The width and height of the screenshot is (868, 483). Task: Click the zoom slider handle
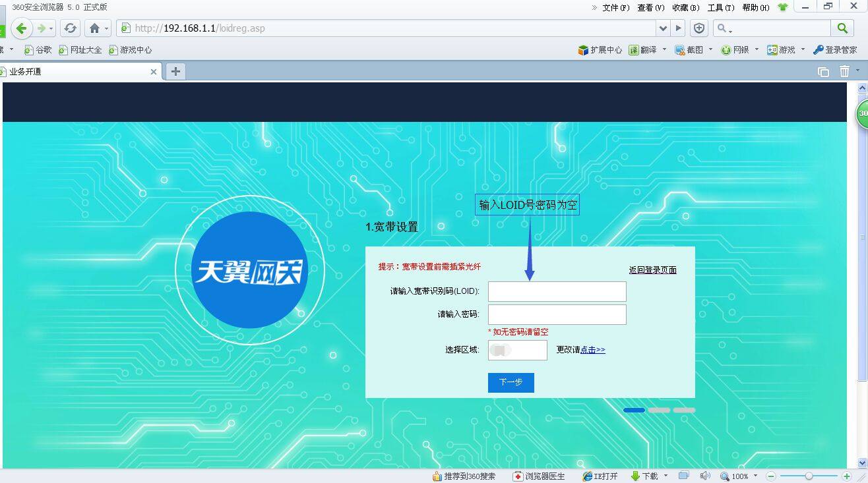pos(809,476)
